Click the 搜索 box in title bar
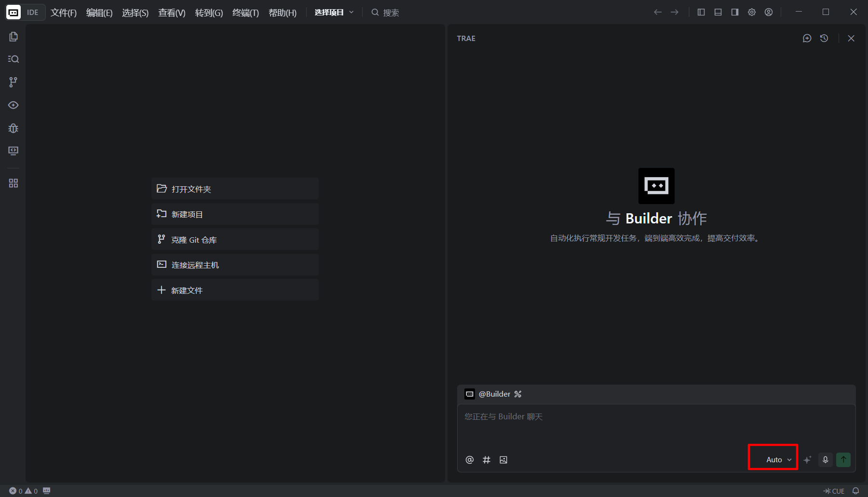The height and width of the screenshot is (497, 868). point(385,13)
